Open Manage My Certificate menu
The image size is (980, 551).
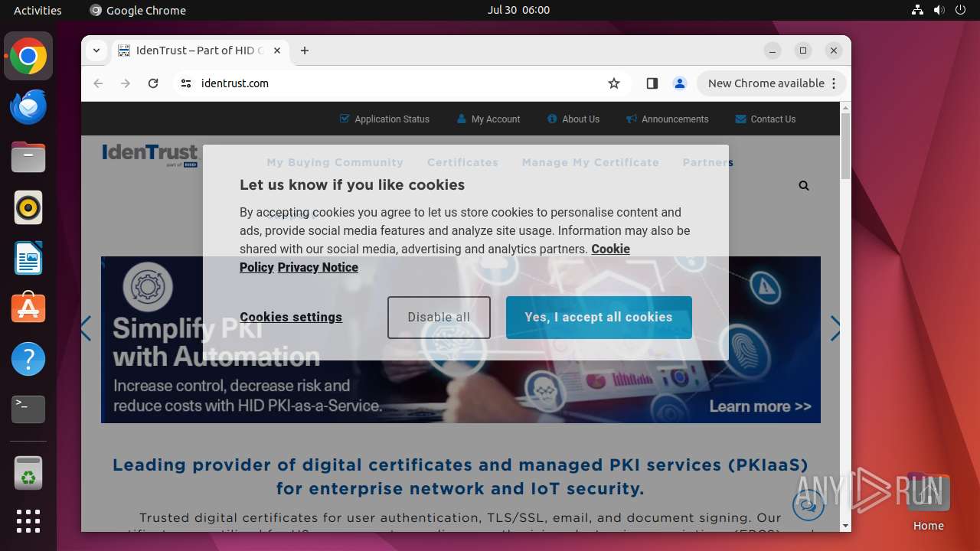pos(590,162)
